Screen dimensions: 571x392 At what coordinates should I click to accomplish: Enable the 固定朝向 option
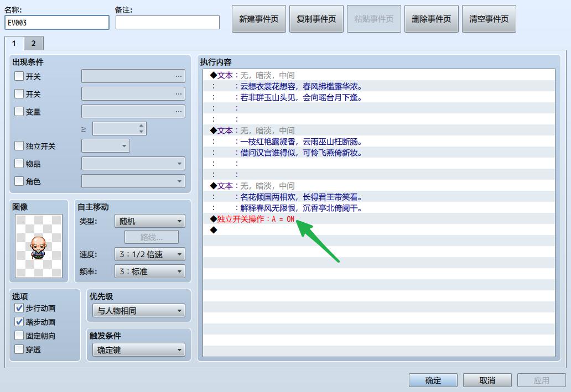pyautogui.click(x=19, y=336)
